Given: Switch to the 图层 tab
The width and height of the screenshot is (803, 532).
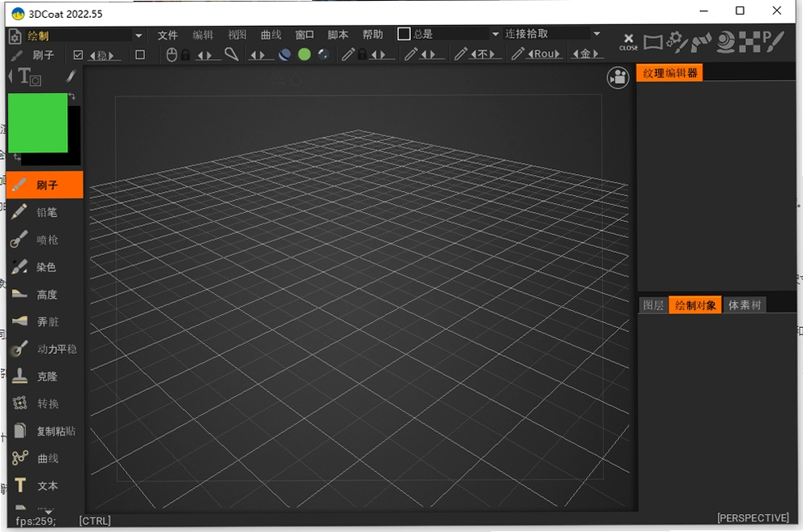Looking at the screenshot, I should tap(653, 305).
